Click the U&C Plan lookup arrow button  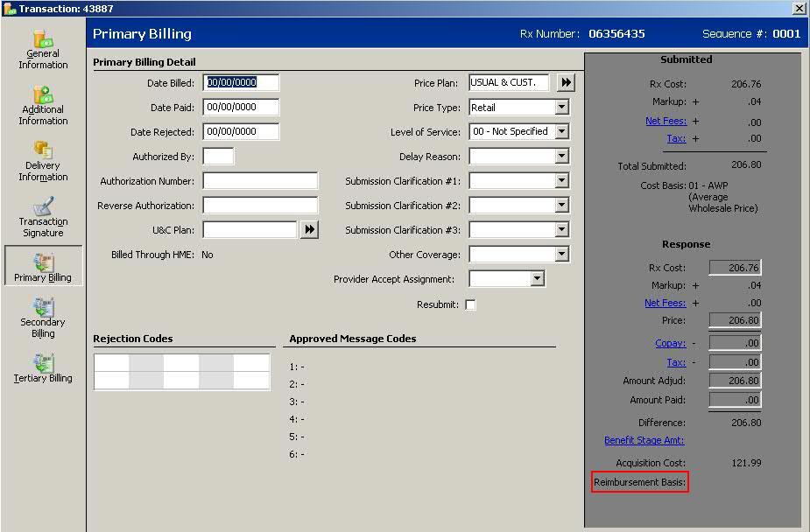point(309,229)
